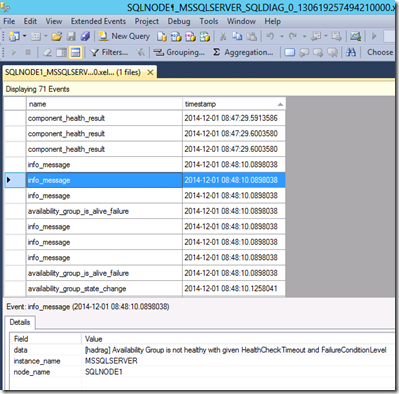Click the Clear All Bookmarks icon
The height and width of the screenshot is (394, 399).
click(333, 52)
